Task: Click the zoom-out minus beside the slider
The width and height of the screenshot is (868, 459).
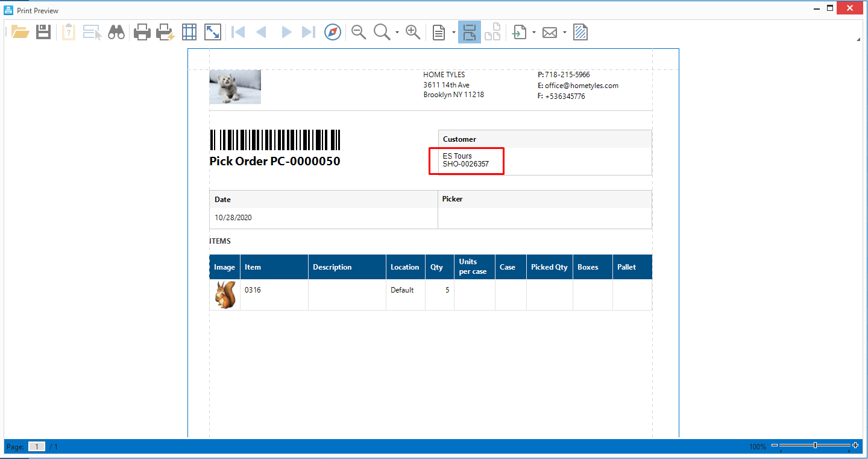Action: pyautogui.click(x=775, y=446)
